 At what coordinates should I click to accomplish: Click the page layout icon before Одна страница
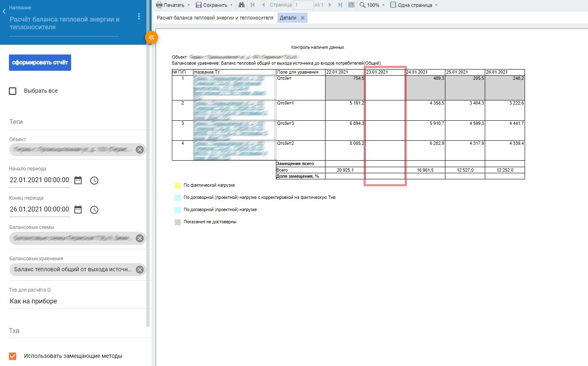(393, 5)
